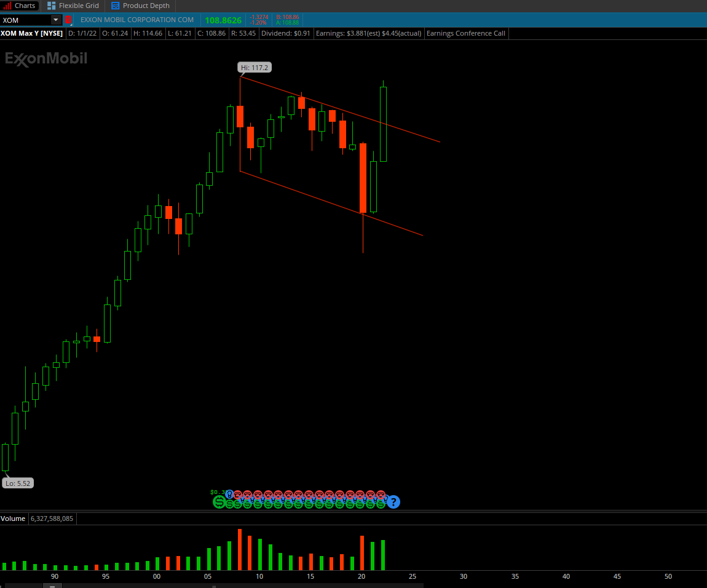Click the tall red 2008 volume bar
The height and width of the screenshot is (588, 707).
coord(240,549)
